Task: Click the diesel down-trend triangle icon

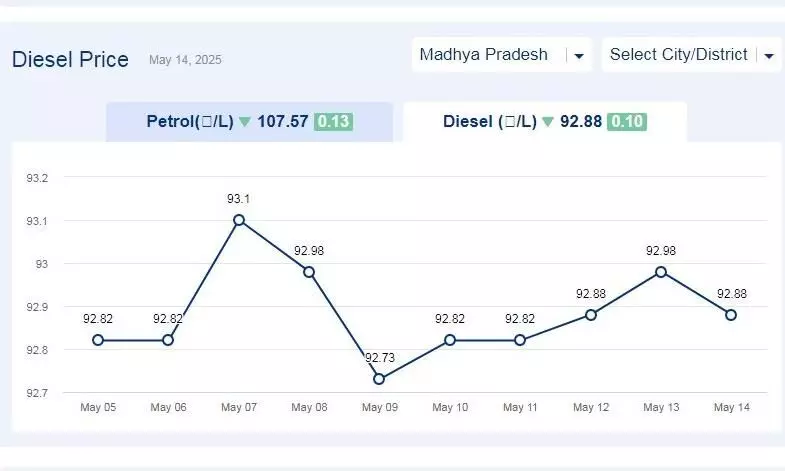Action: pyautogui.click(x=548, y=122)
